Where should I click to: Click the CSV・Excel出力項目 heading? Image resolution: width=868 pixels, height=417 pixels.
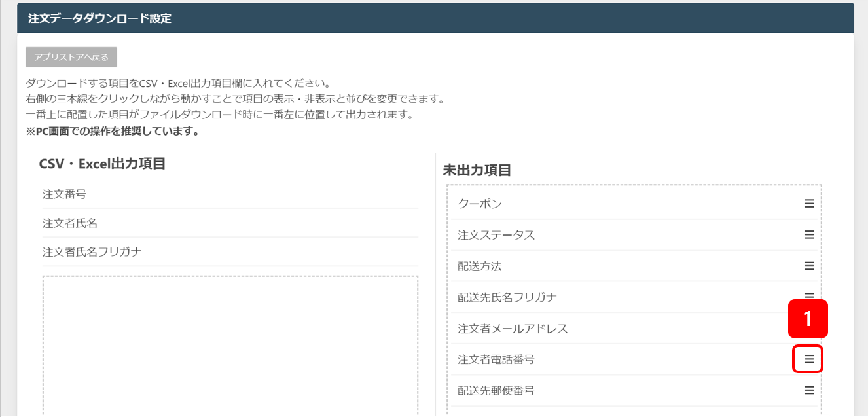[x=102, y=164]
